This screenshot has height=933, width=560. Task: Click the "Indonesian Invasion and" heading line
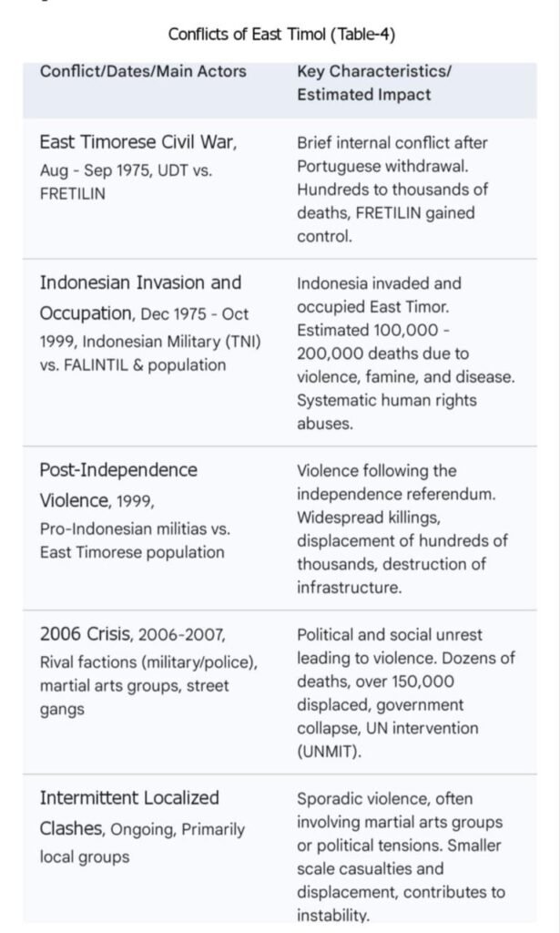tap(140, 282)
